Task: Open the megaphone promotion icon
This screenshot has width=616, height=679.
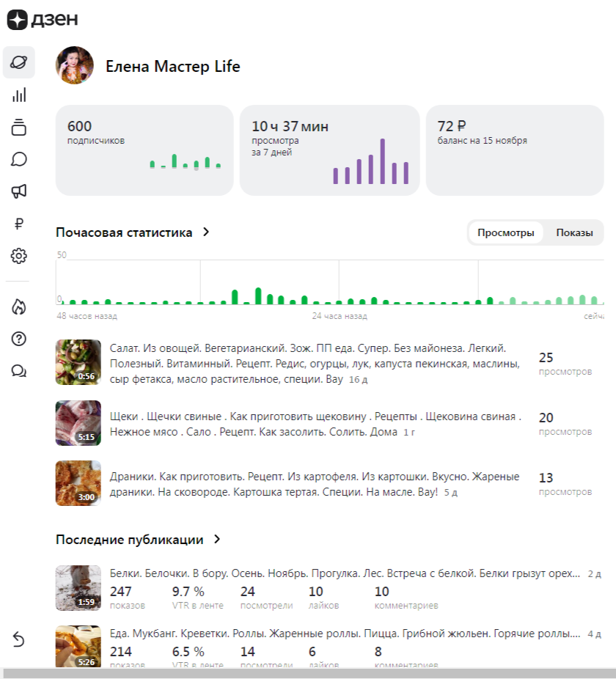Action: point(19,191)
